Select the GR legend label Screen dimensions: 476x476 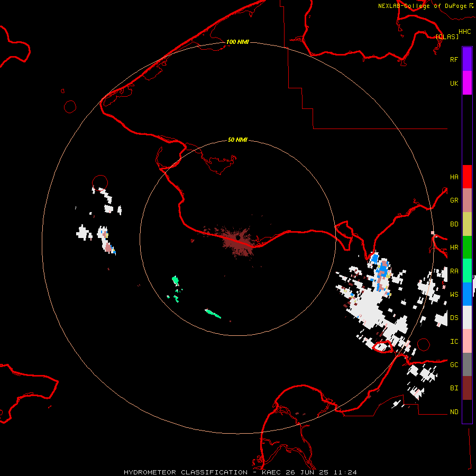click(454, 200)
